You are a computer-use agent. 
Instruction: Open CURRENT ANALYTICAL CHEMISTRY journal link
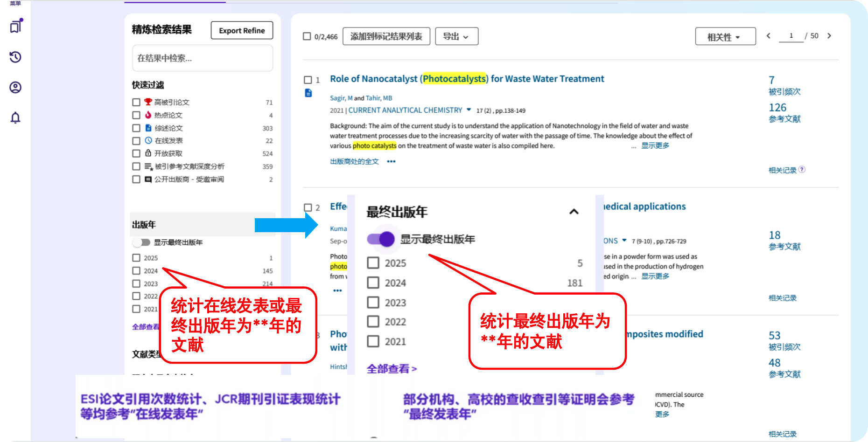pos(405,110)
